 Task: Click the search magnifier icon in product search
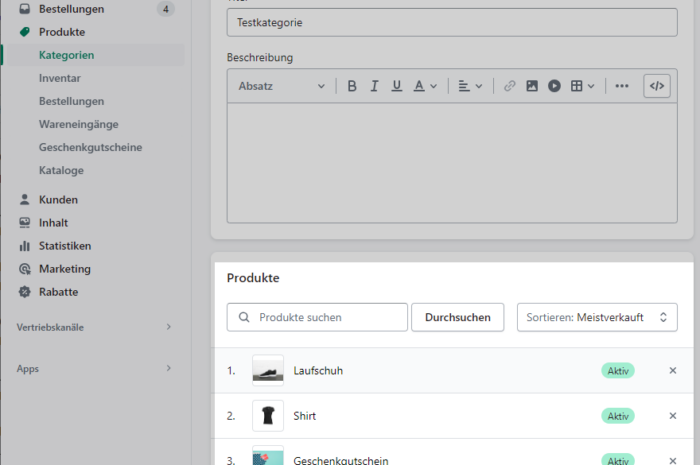[244, 317]
